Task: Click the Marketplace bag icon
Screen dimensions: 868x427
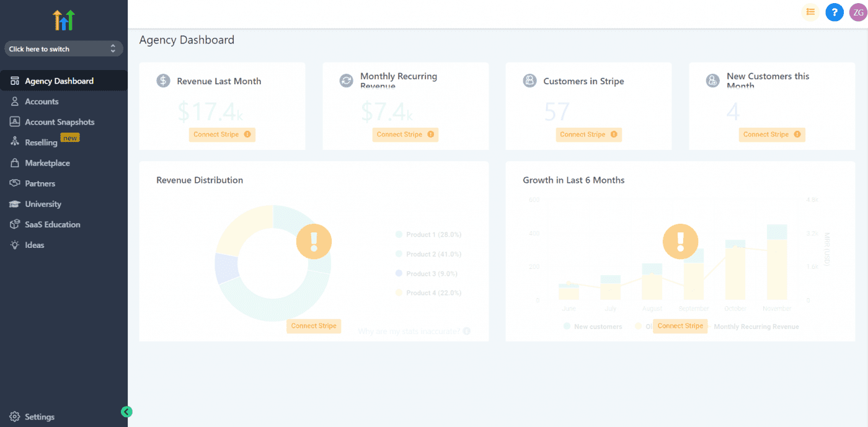Action: pyautogui.click(x=15, y=163)
